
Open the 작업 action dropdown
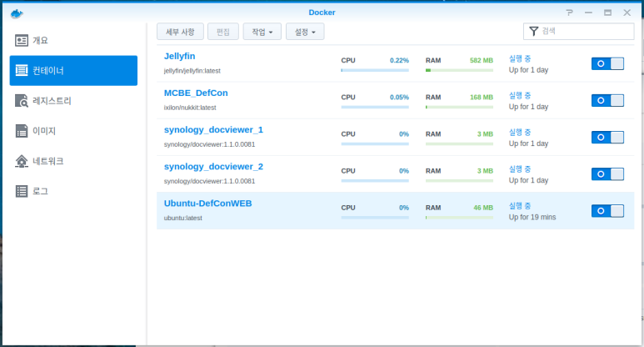pyautogui.click(x=262, y=32)
